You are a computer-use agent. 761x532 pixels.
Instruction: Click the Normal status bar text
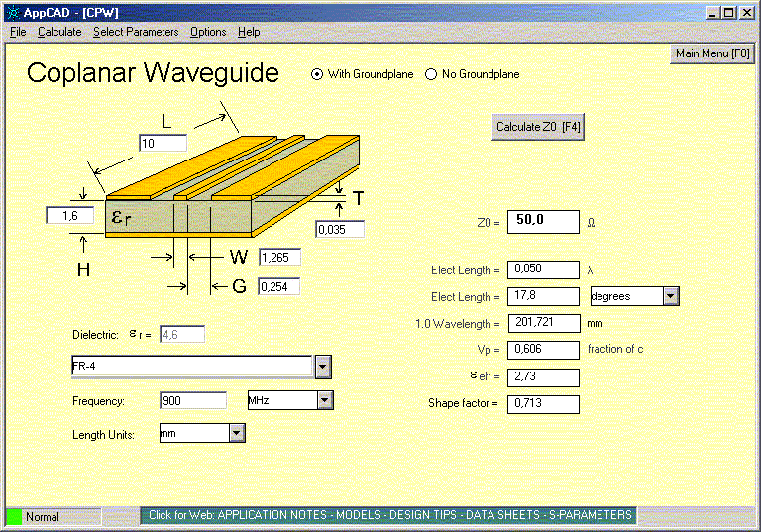[43, 517]
